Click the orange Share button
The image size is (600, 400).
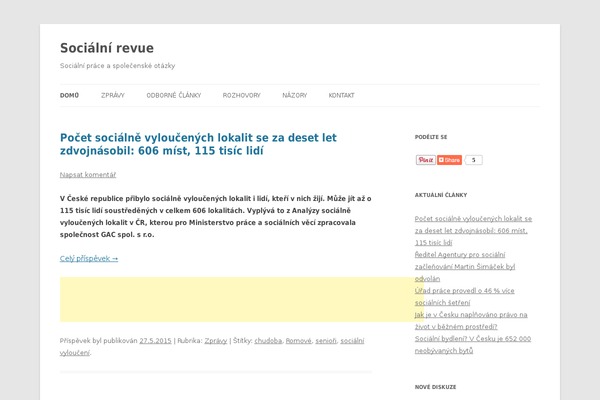tap(449, 160)
